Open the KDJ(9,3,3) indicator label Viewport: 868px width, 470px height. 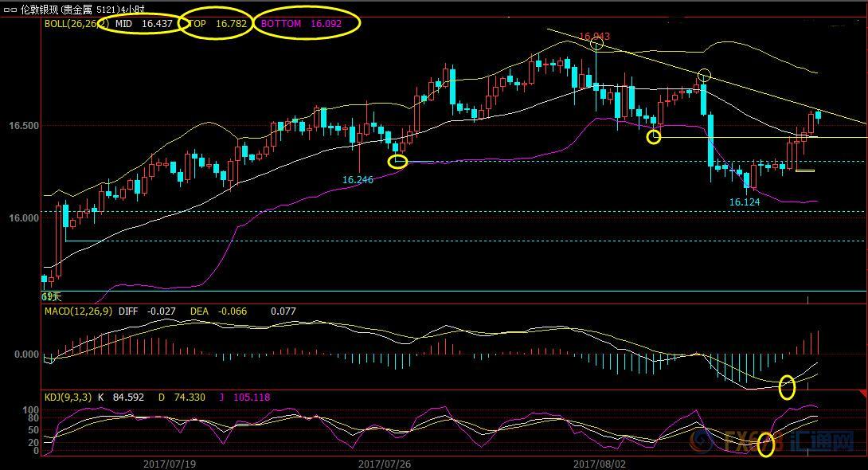coord(68,398)
